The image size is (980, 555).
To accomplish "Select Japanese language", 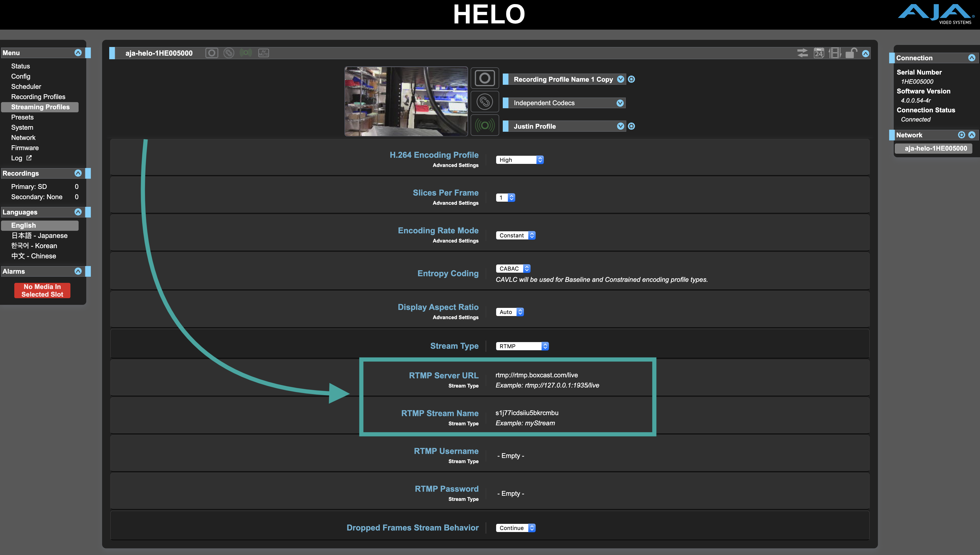I will point(39,236).
